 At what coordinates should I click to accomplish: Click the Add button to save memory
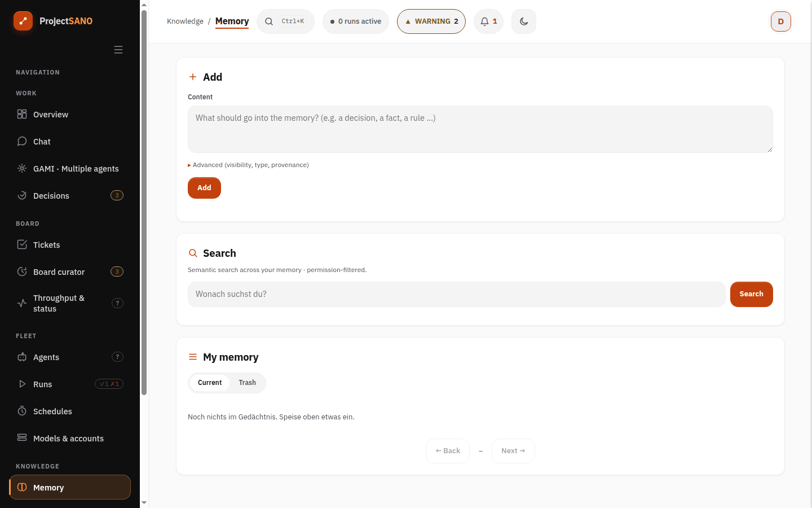(204, 188)
